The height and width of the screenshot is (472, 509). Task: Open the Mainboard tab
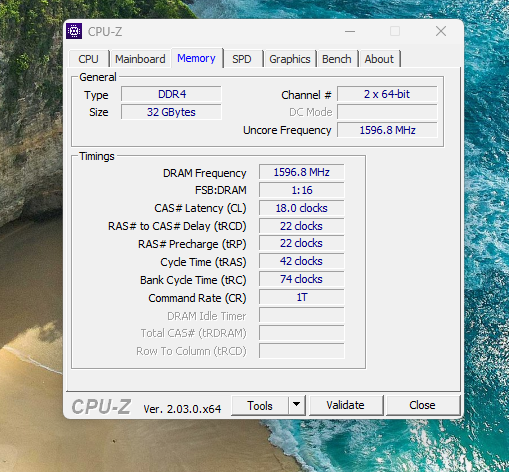click(140, 59)
